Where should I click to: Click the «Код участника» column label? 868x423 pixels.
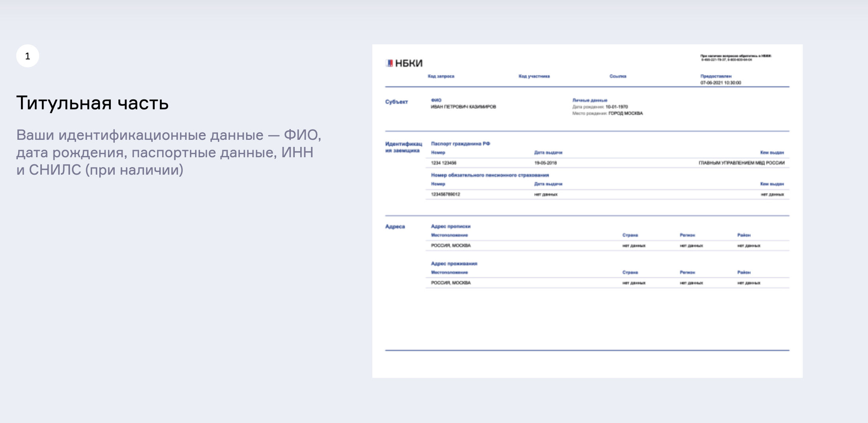point(534,76)
